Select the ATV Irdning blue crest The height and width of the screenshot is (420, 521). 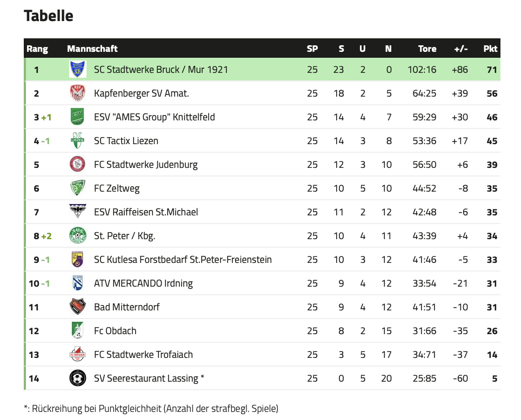[x=78, y=283]
